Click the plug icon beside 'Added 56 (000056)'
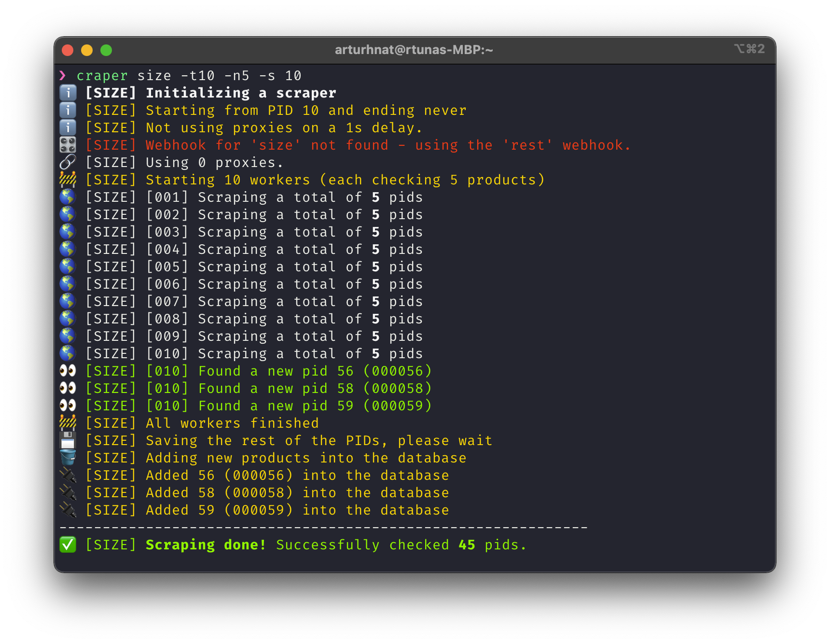 click(68, 475)
